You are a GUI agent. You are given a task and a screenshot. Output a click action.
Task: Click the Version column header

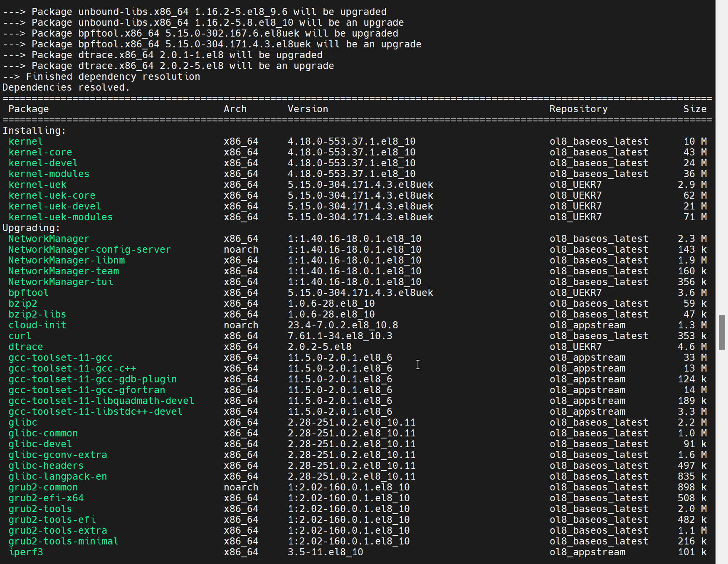point(308,109)
